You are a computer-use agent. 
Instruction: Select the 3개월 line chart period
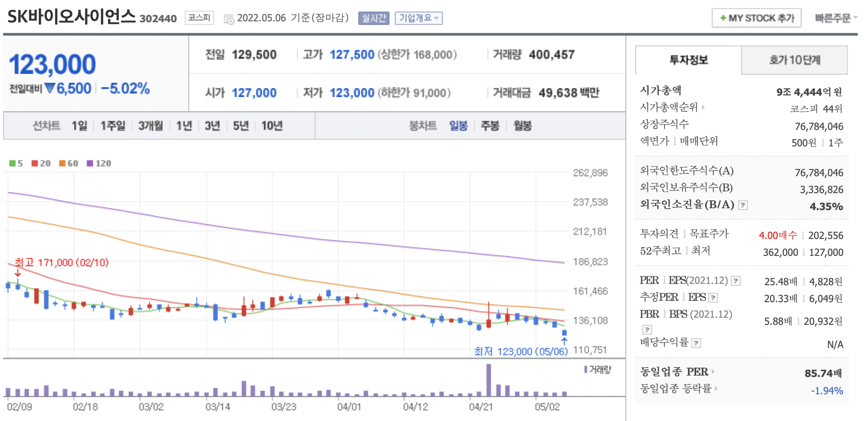point(150,126)
